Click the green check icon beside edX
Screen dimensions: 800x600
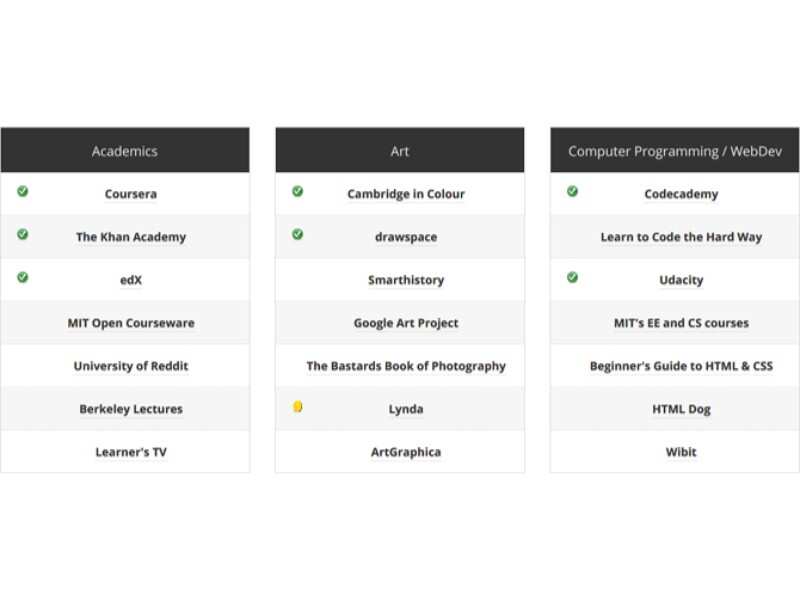[x=22, y=277]
